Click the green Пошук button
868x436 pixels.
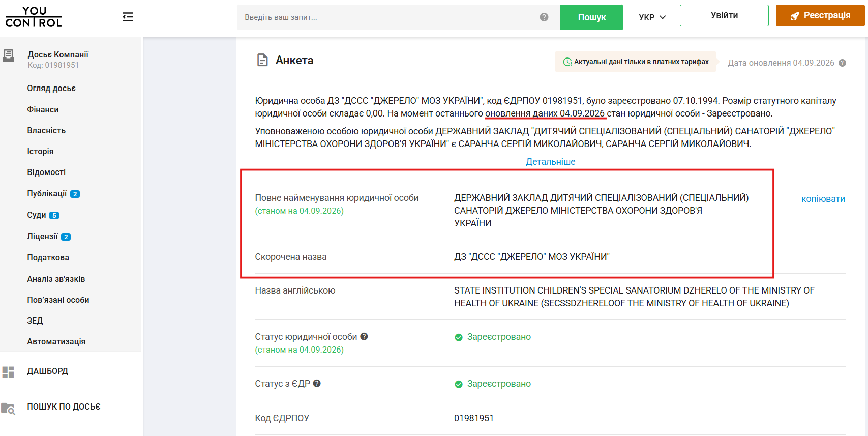tap(592, 17)
